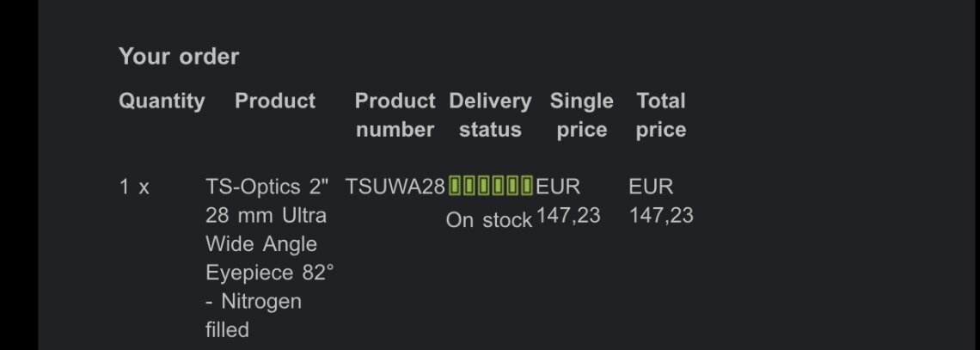Click the EUR label under Total price

point(651,187)
